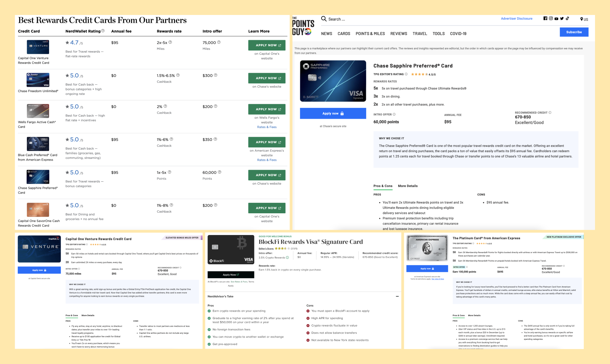Click Apply Now for SavorOne Cash Rewards row

point(267,208)
